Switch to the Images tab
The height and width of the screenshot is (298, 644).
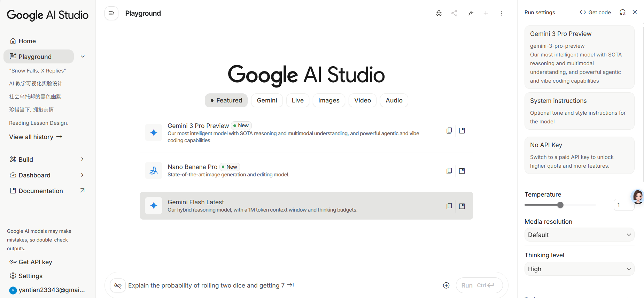[328, 100]
